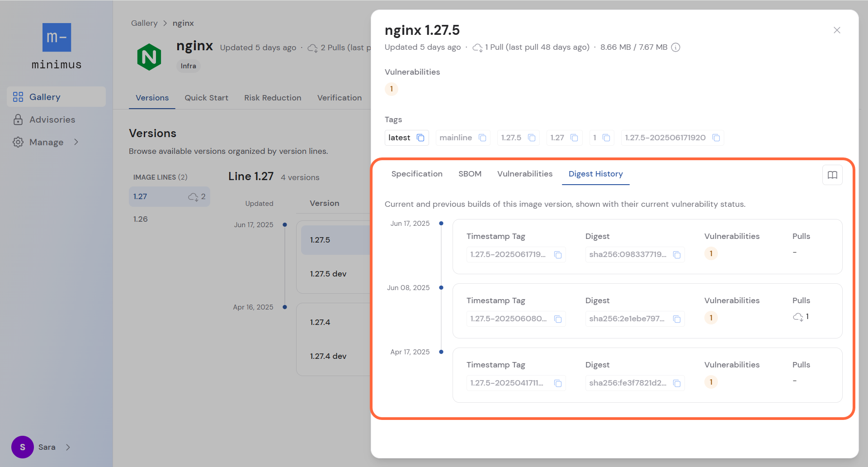Switch to the Digest History tab
Screen dimensions: 868x467
pos(595,174)
